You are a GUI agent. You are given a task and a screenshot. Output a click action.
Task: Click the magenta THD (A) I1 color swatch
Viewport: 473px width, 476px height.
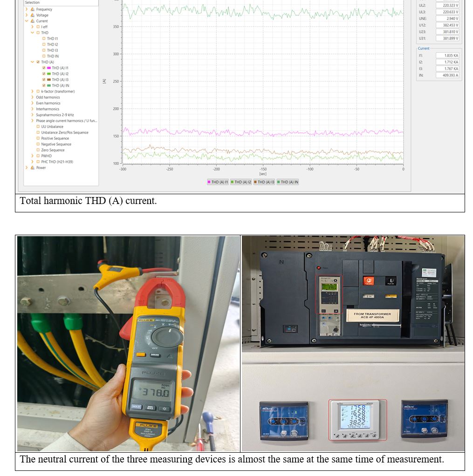coord(49,68)
